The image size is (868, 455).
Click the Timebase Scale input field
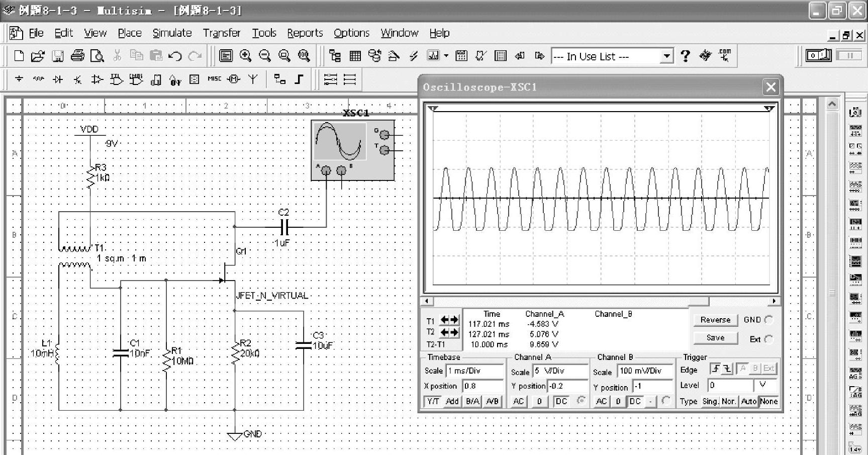pos(474,371)
